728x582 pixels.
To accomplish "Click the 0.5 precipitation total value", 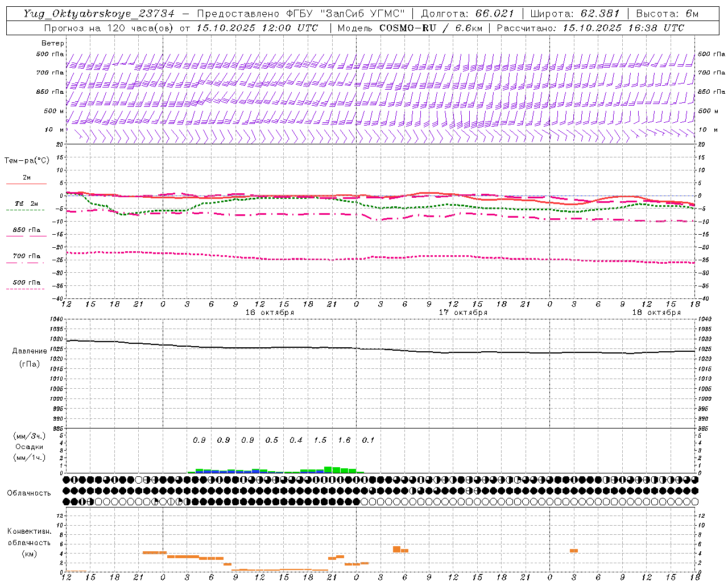I will (x=272, y=440).
